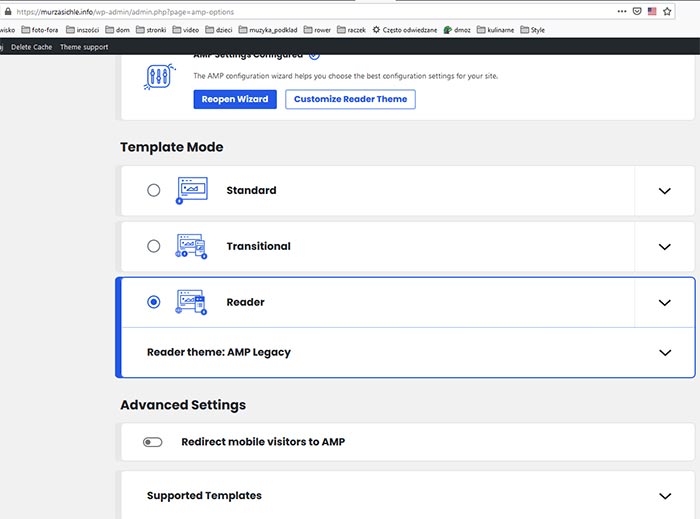The image size is (700, 519).
Task: Click the Standard mode illustration icon
Action: coord(192,190)
